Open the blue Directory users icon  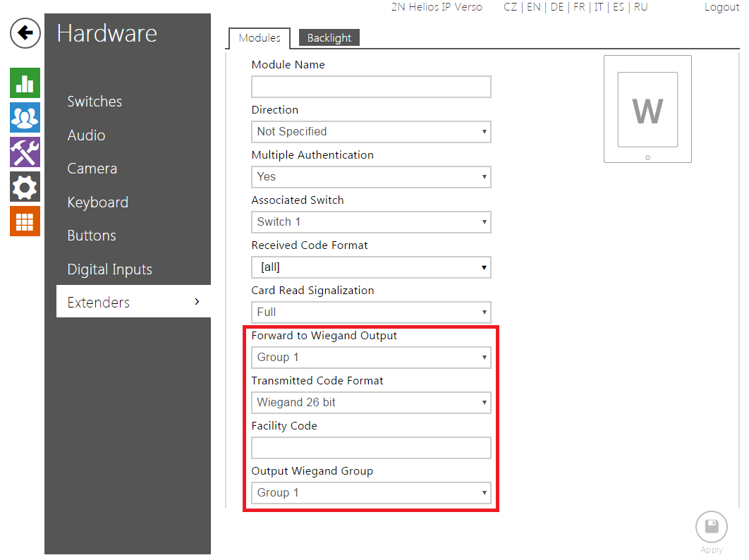[x=25, y=118]
